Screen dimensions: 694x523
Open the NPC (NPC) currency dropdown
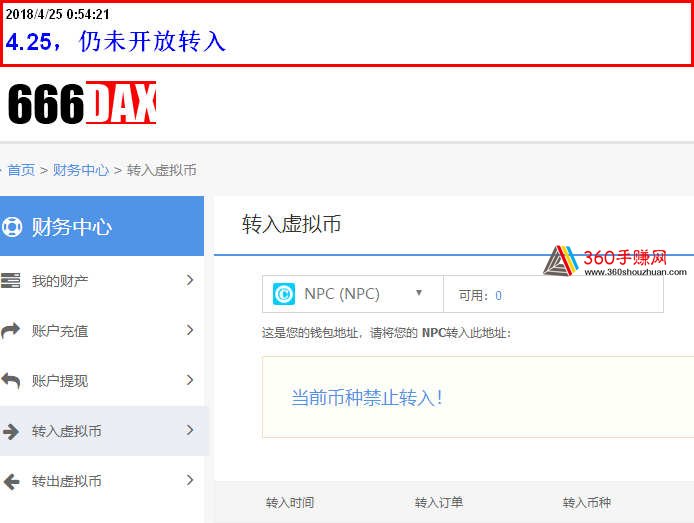tap(353, 294)
